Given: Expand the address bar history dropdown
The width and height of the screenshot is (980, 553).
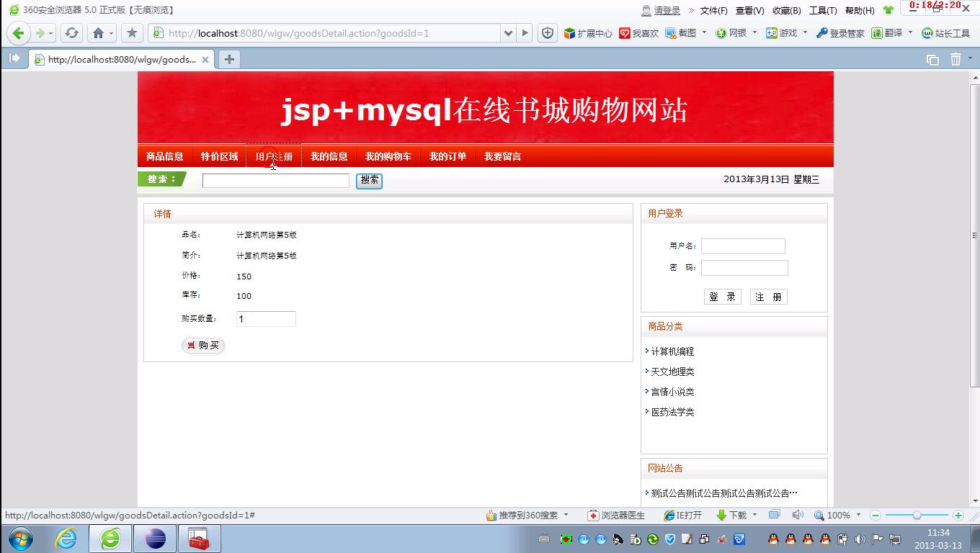Looking at the screenshot, I should click(x=508, y=33).
